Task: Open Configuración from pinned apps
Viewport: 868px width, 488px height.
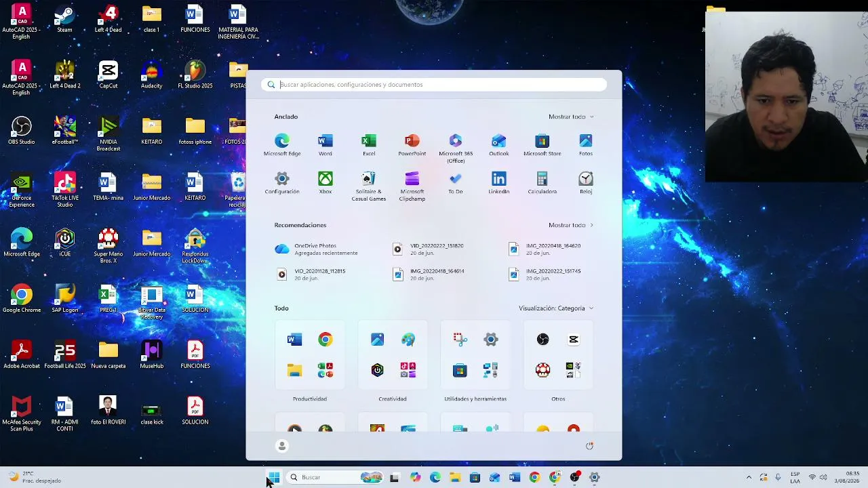Action: pyautogui.click(x=282, y=183)
